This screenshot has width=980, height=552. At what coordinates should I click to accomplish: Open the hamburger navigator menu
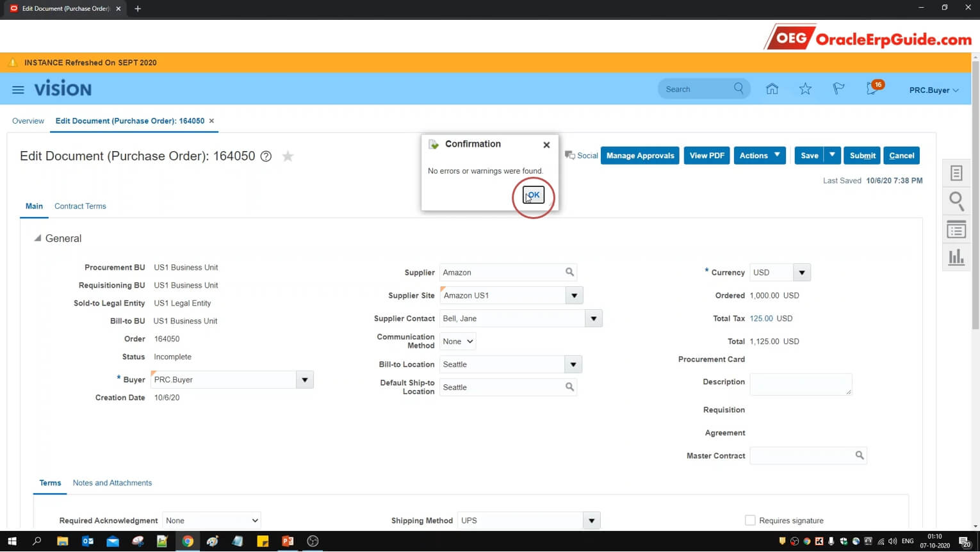18,90
